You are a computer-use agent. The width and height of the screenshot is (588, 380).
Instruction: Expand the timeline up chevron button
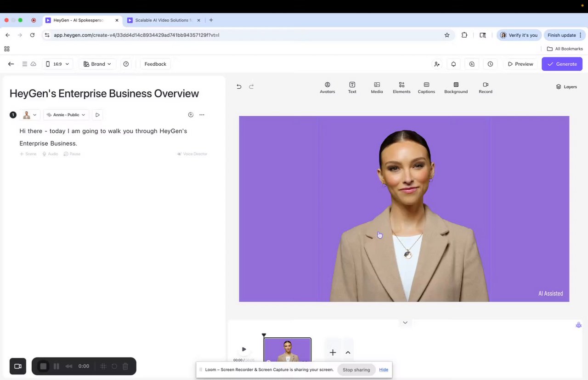[x=348, y=352]
